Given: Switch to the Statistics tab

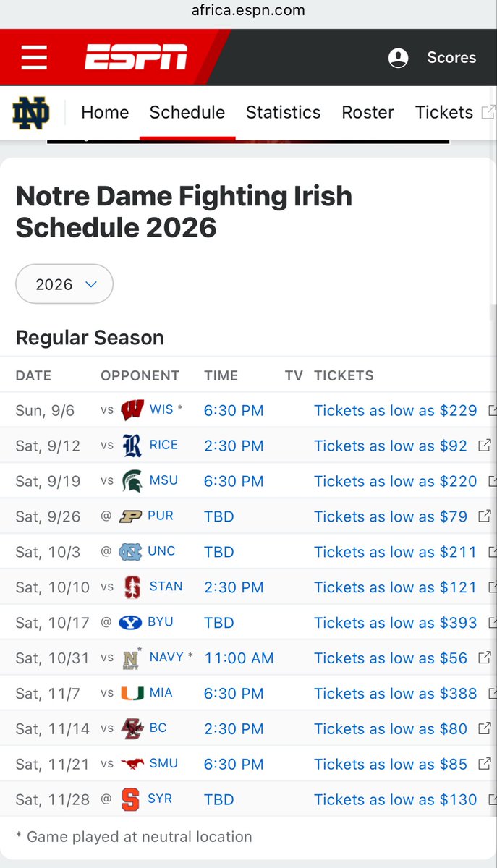Looking at the screenshot, I should 283,112.
